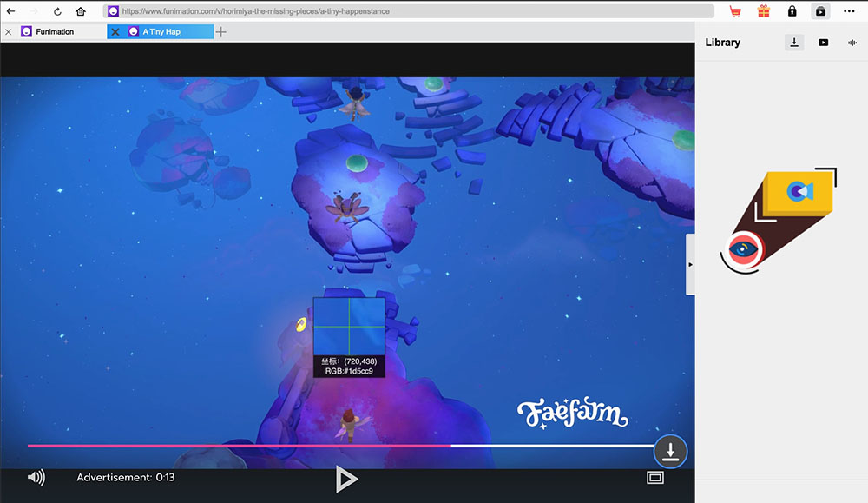Click the round blue download button
The image size is (868, 503).
pyautogui.click(x=670, y=452)
